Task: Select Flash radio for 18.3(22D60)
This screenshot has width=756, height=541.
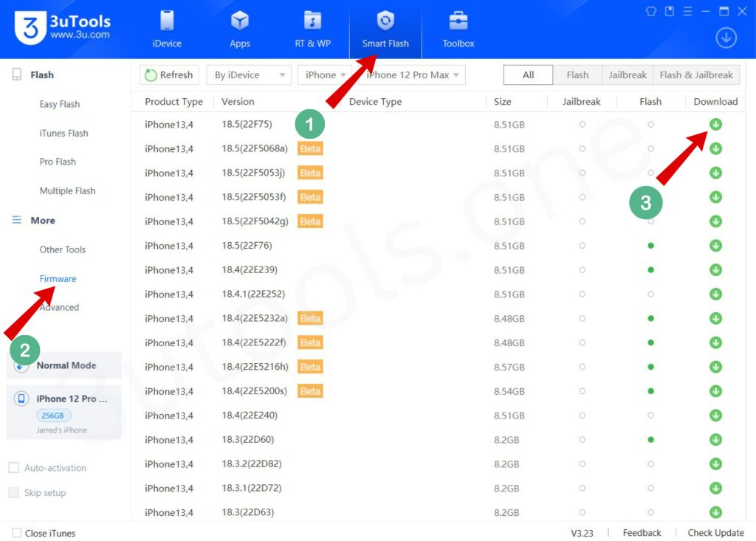Action: pyautogui.click(x=650, y=439)
